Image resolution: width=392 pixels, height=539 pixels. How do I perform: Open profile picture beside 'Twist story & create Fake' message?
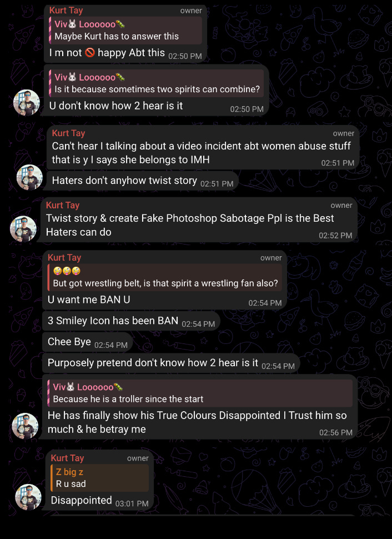pyautogui.click(x=23, y=229)
